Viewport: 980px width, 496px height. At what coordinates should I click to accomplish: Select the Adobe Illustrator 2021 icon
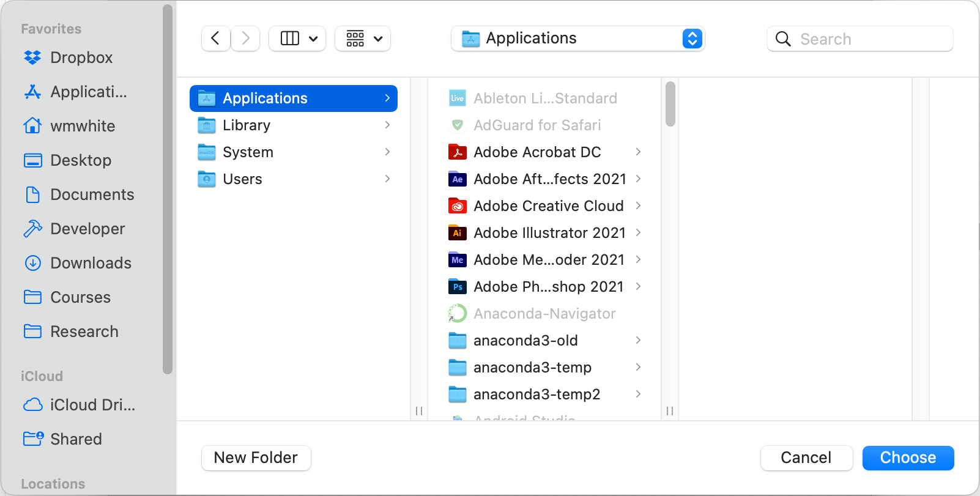[457, 233]
